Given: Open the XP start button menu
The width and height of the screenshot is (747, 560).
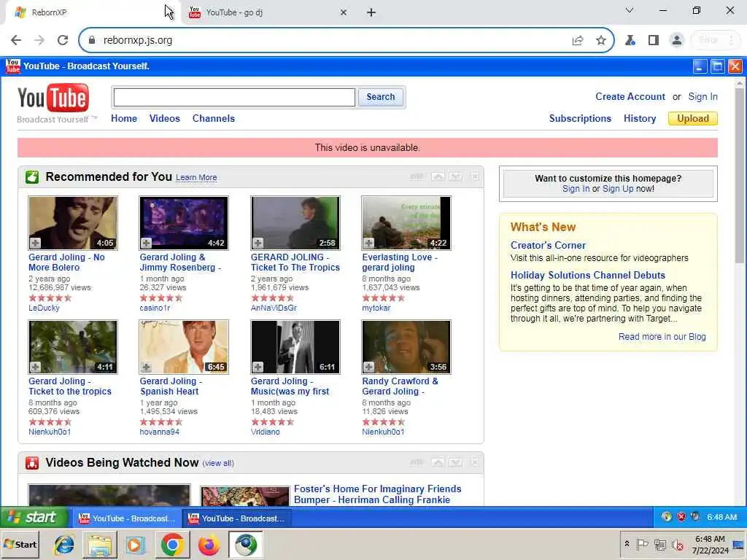Looking at the screenshot, I should (x=34, y=517).
